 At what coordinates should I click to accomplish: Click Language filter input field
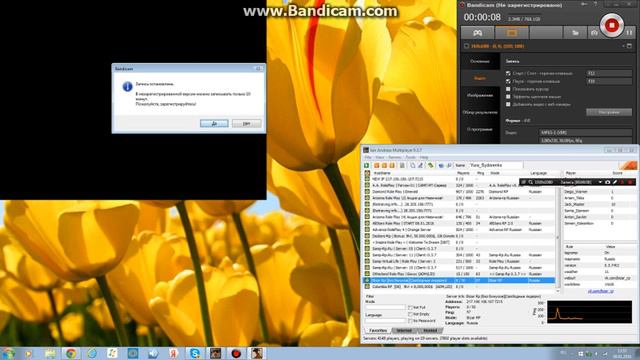coord(385,321)
